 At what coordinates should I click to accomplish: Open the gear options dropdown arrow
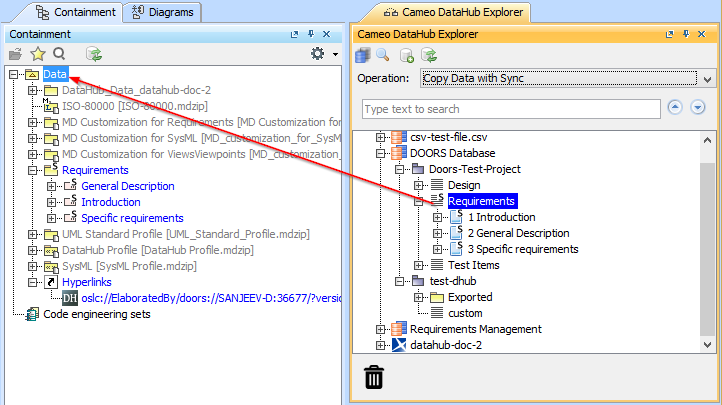335,54
